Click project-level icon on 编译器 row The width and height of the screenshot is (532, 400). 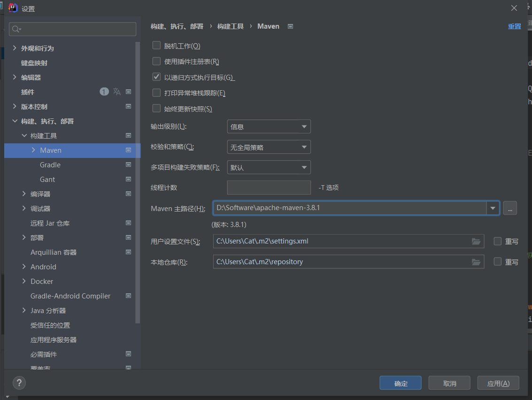pyautogui.click(x=128, y=194)
